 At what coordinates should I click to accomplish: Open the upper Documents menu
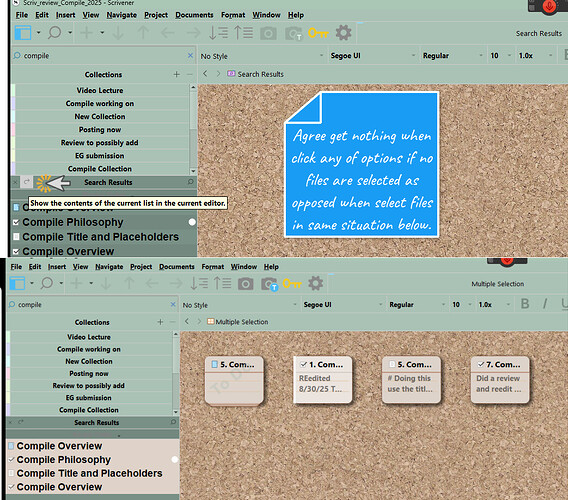coord(194,15)
